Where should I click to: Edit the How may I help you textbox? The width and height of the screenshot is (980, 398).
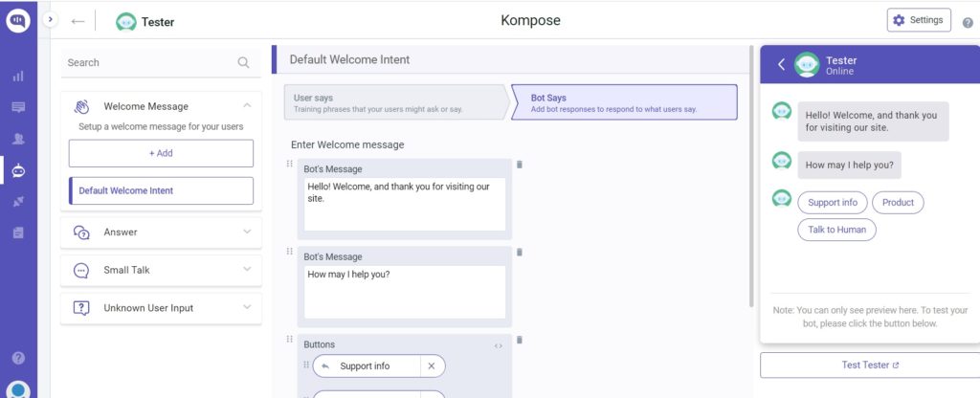coord(405,292)
